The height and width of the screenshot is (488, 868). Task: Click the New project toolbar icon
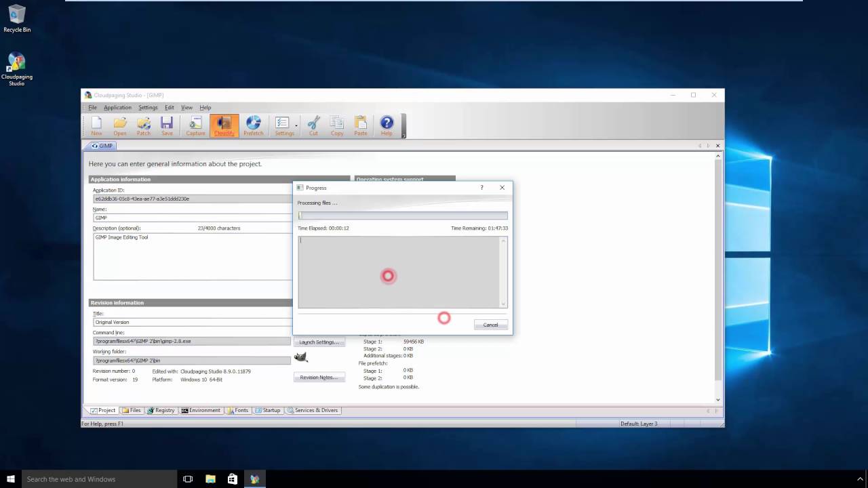96,125
